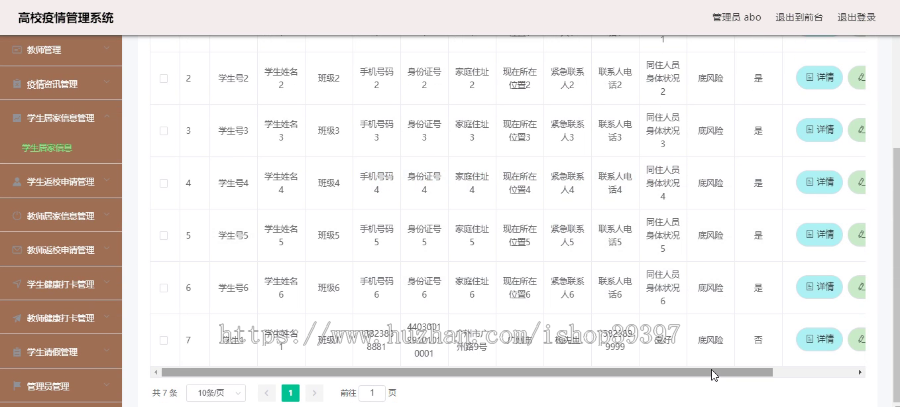Screen dimensions: 900x407
Task: Click the horizontal scrollbar left arrow
Action: pos(155,373)
